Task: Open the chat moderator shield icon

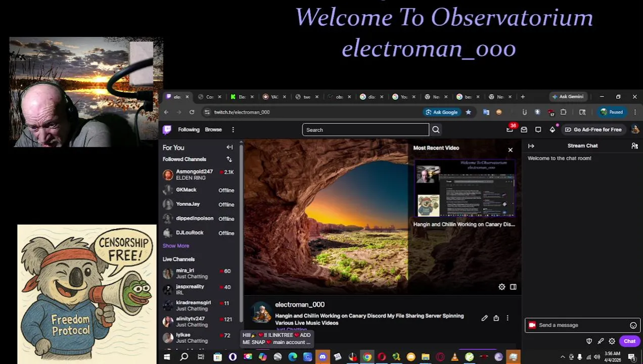Action: [589, 341]
